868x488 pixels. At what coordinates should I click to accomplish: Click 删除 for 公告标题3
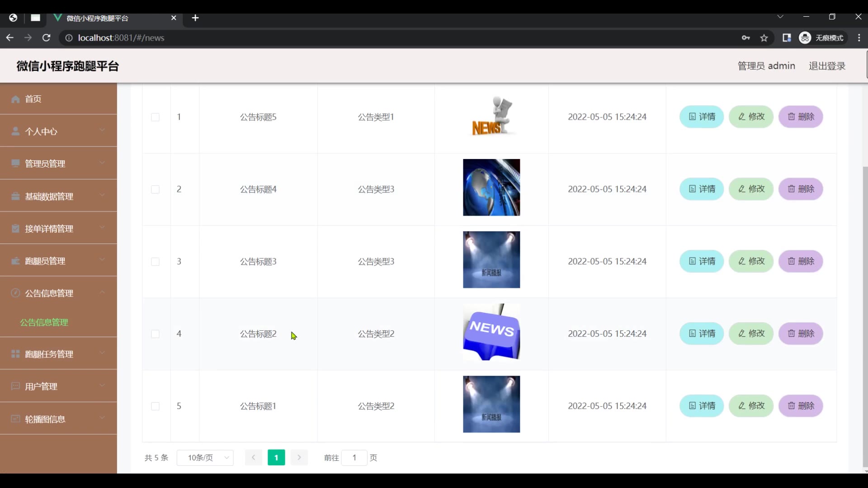tap(801, 262)
